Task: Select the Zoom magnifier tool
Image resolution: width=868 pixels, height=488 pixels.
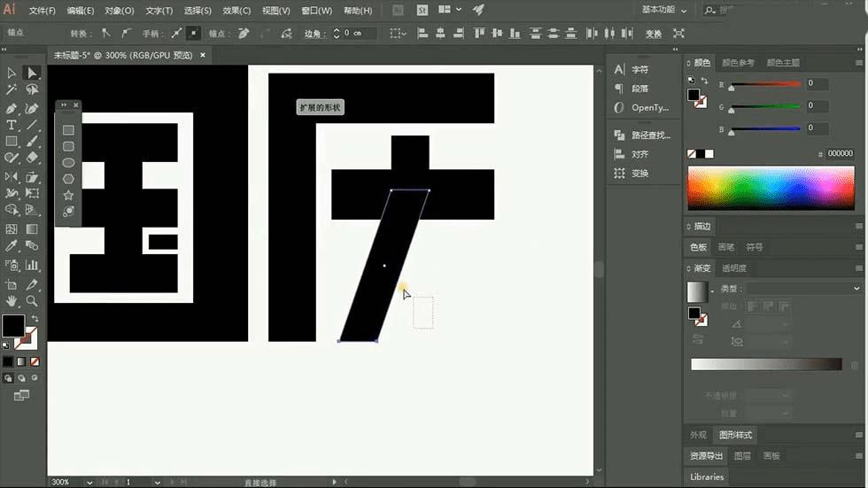Action: [32, 301]
